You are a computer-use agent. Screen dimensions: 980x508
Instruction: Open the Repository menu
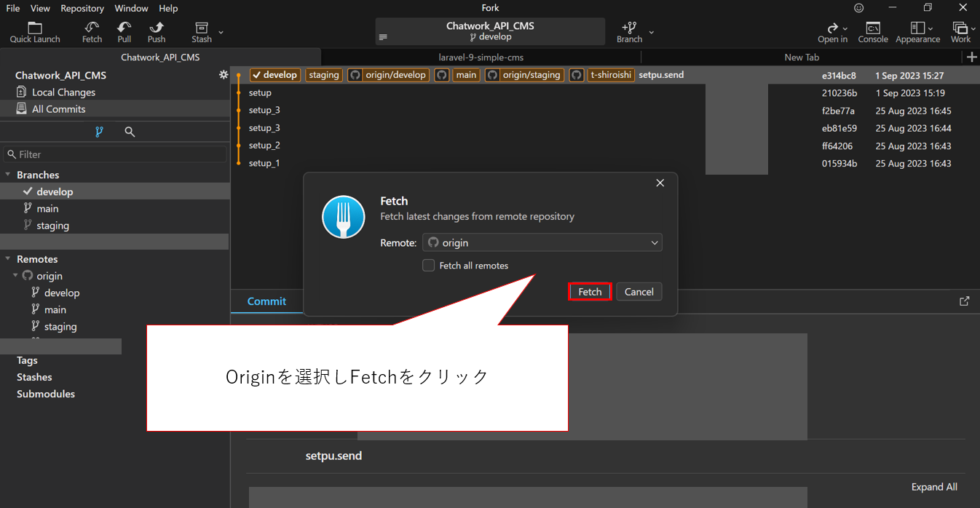pyautogui.click(x=82, y=8)
